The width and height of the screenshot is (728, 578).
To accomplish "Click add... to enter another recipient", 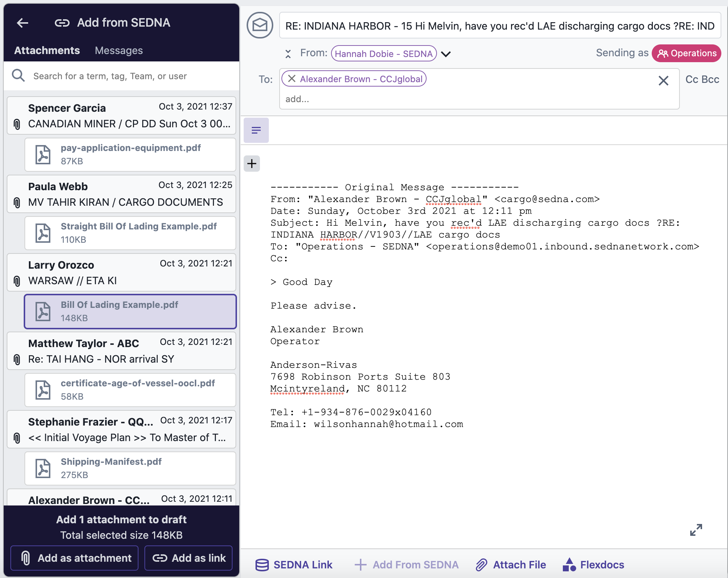I will point(297,99).
